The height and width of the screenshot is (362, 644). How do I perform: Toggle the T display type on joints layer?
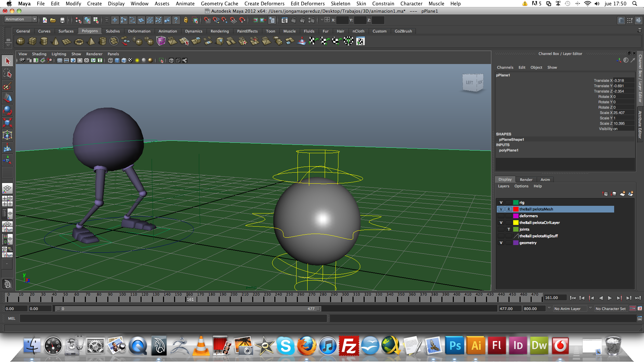508,229
